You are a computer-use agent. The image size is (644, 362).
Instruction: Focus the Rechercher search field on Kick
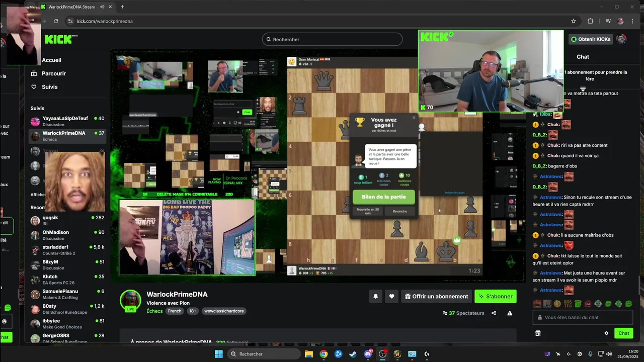pos(332,39)
